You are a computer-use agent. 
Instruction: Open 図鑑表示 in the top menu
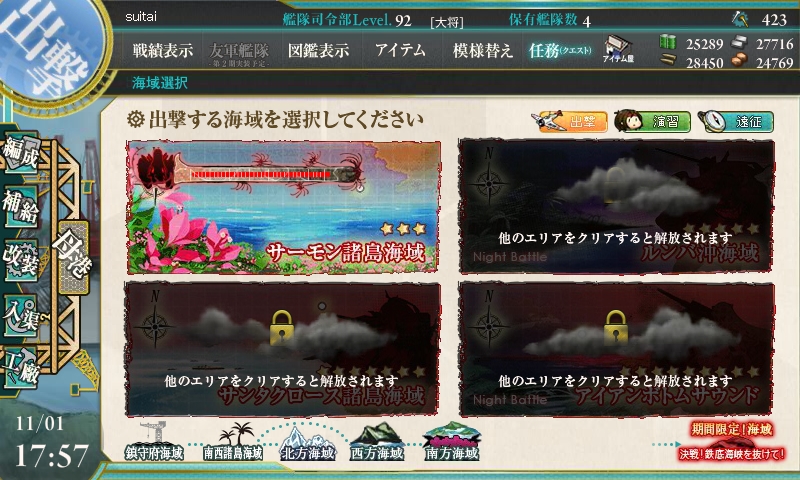pyautogui.click(x=319, y=50)
